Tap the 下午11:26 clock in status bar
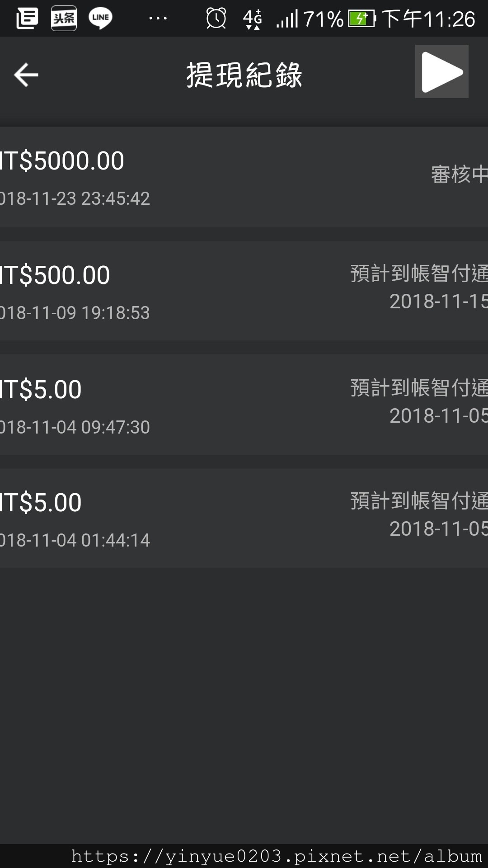The image size is (488, 868). pyautogui.click(x=428, y=19)
